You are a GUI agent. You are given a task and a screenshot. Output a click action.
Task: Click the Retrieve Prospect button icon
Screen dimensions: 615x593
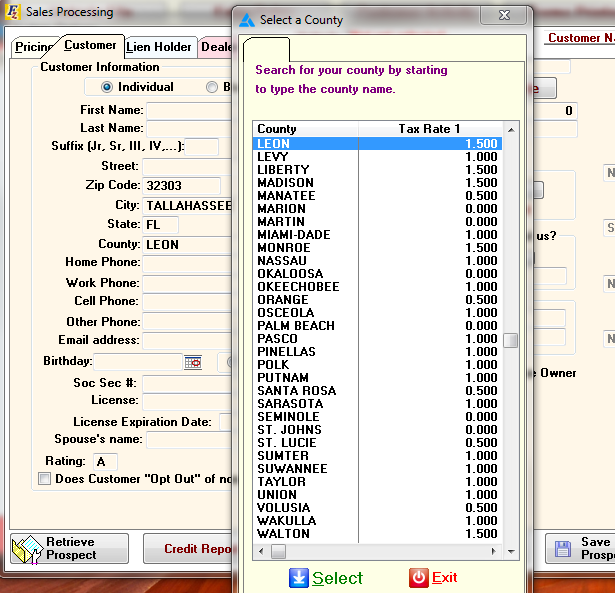click(x=26, y=548)
